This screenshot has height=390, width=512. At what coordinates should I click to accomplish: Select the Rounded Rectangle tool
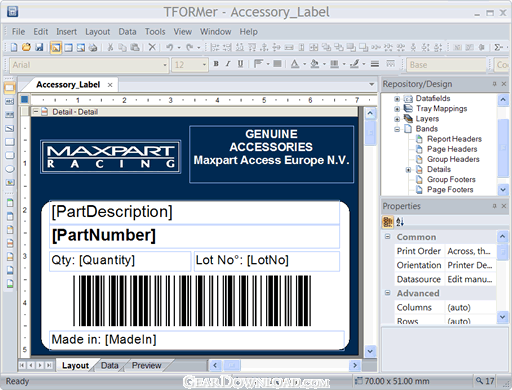pos(9,155)
